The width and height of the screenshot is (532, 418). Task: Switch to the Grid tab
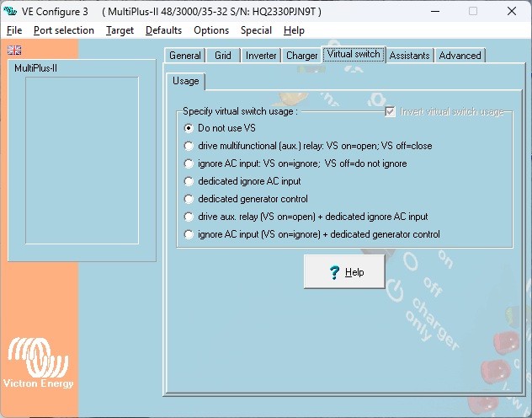[223, 56]
